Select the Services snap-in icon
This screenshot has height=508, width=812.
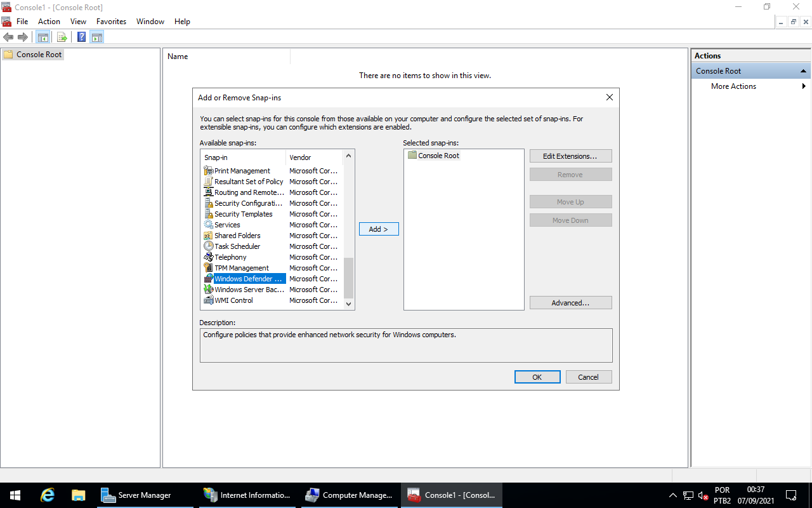pyautogui.click(x=209, y=225)
